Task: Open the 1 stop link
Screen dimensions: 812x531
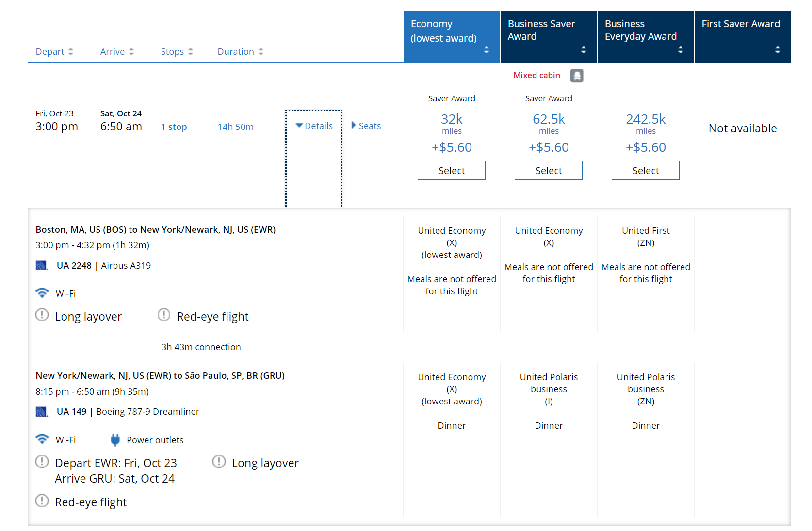Action: [174, 127]
